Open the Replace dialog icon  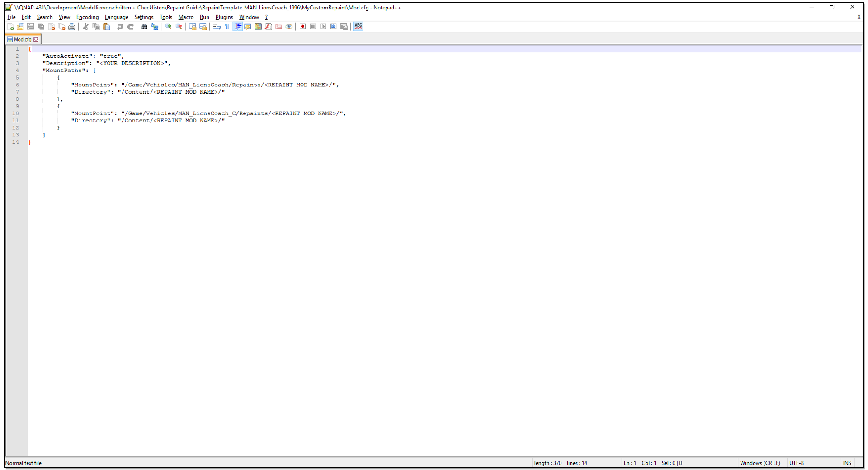click(155, 27)
